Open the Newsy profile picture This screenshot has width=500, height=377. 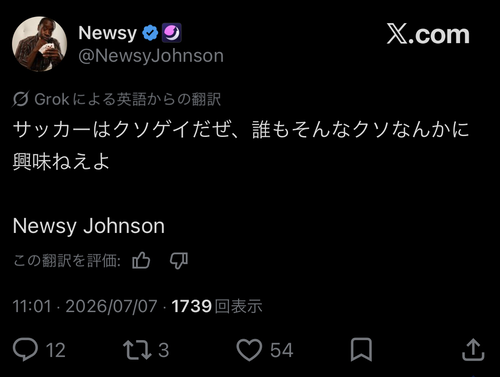pos(39,44)
